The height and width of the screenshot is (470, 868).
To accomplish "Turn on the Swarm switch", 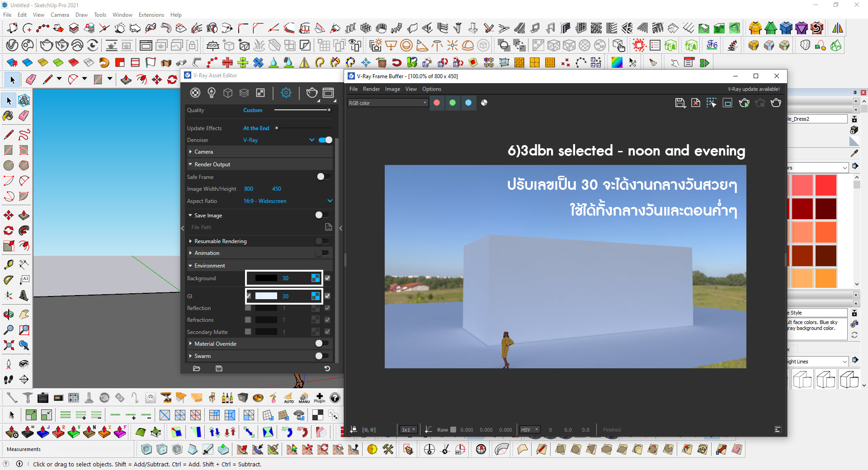I will (x=321, y=356).
